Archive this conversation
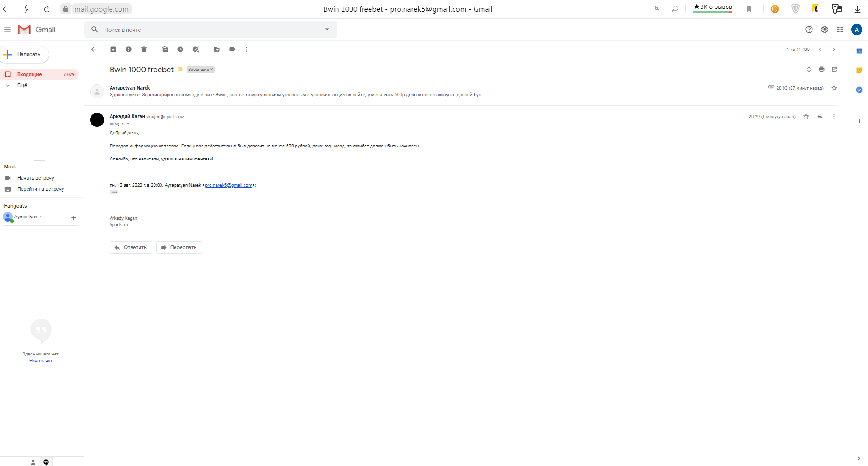The image size is (868, 466). 113,49
